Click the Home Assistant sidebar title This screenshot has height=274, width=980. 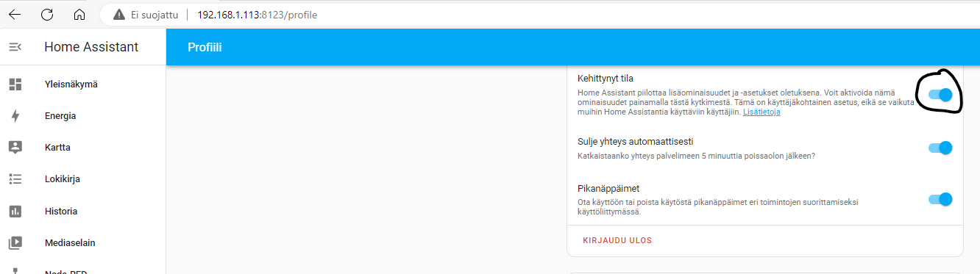(x=91, y=47)
